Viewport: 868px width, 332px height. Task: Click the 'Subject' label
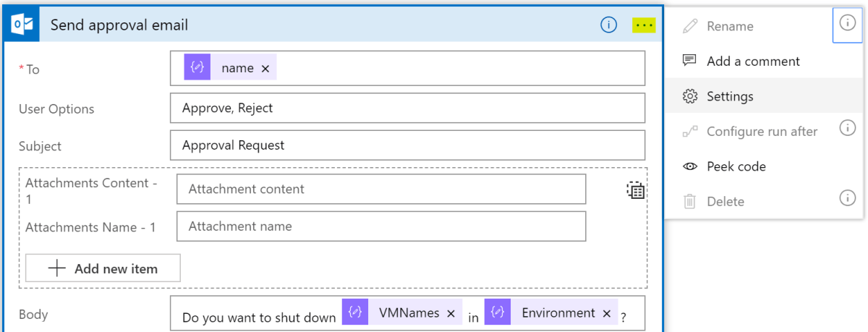point(40,146)
